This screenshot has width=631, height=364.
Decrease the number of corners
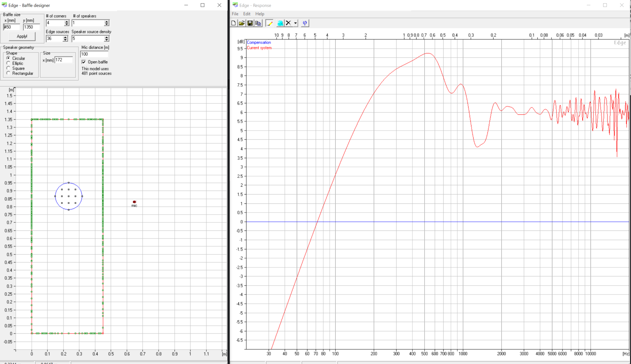pos(67,24)
